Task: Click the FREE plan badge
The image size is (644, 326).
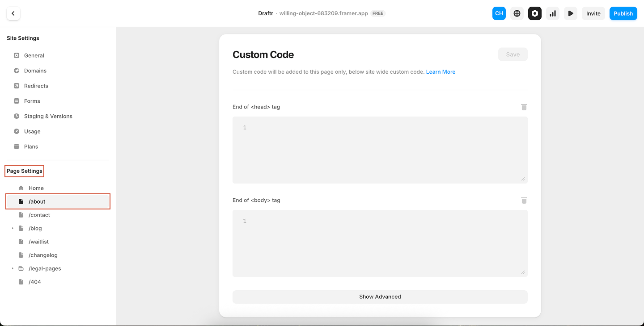Action: click(378, 13)
